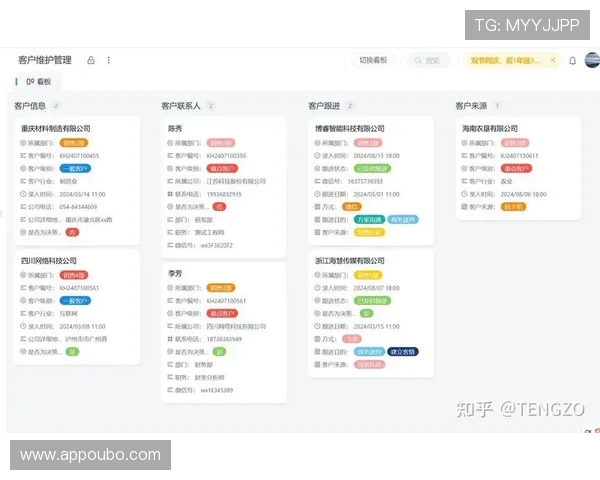Click the orange customer source tag in 海南农垦 card

click(514, 207)
